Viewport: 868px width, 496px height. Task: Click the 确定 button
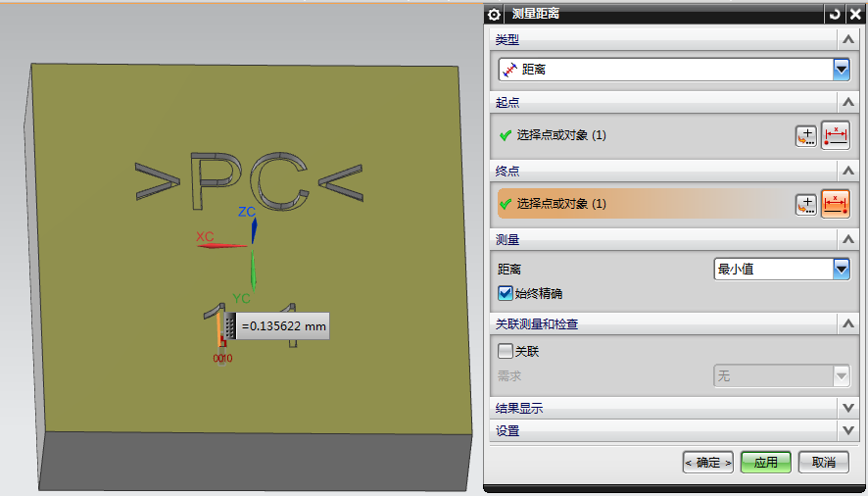tap(708, 463)
